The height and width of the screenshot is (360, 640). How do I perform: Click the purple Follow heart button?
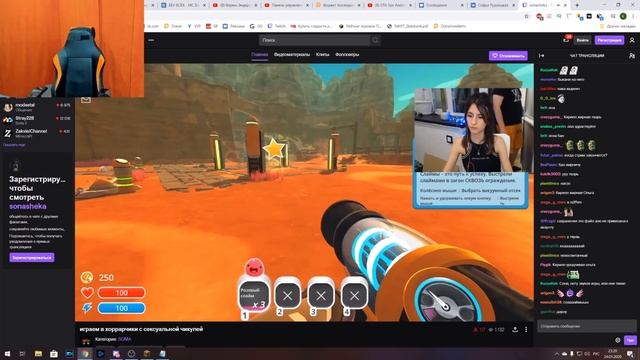pos(508,56)
